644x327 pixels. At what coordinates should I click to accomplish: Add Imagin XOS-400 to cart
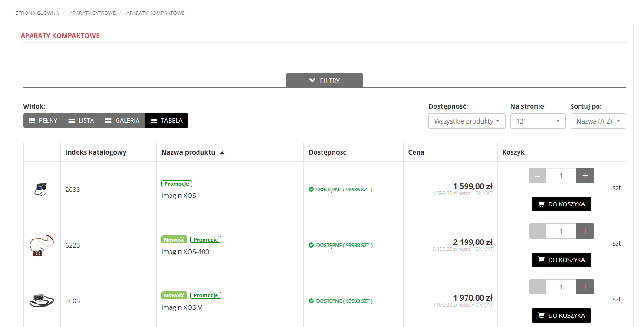pos(561,260)
